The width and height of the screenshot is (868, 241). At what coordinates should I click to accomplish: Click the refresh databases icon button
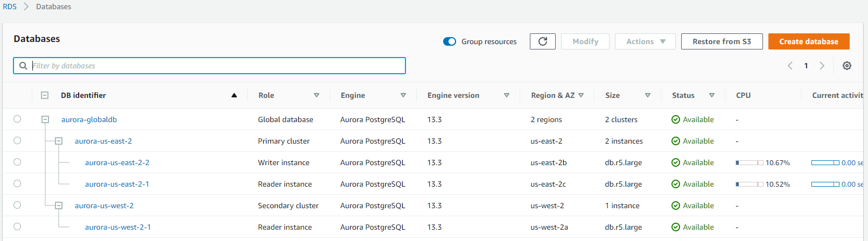543,41
